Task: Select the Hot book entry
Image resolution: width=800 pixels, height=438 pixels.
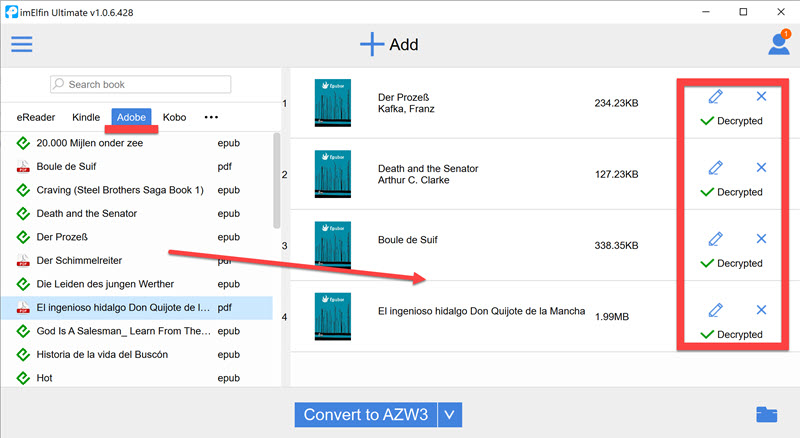Action: coord(136,378)
